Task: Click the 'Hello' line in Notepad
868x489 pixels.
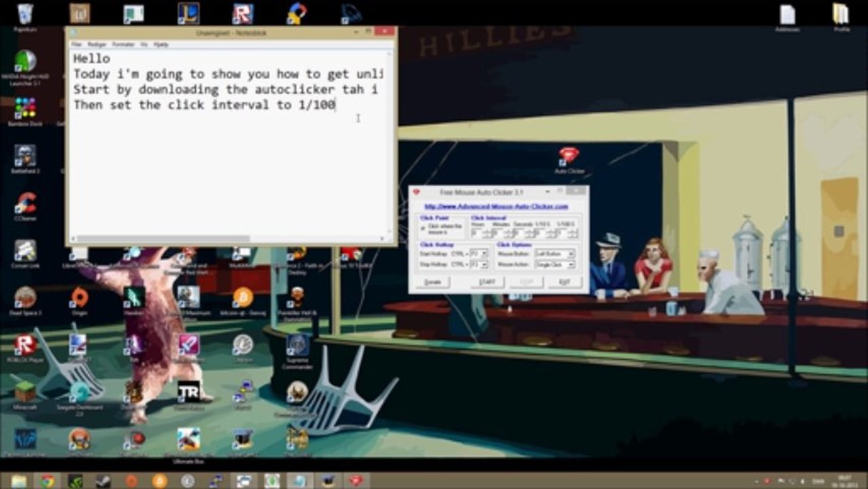Action: point(92,59)
